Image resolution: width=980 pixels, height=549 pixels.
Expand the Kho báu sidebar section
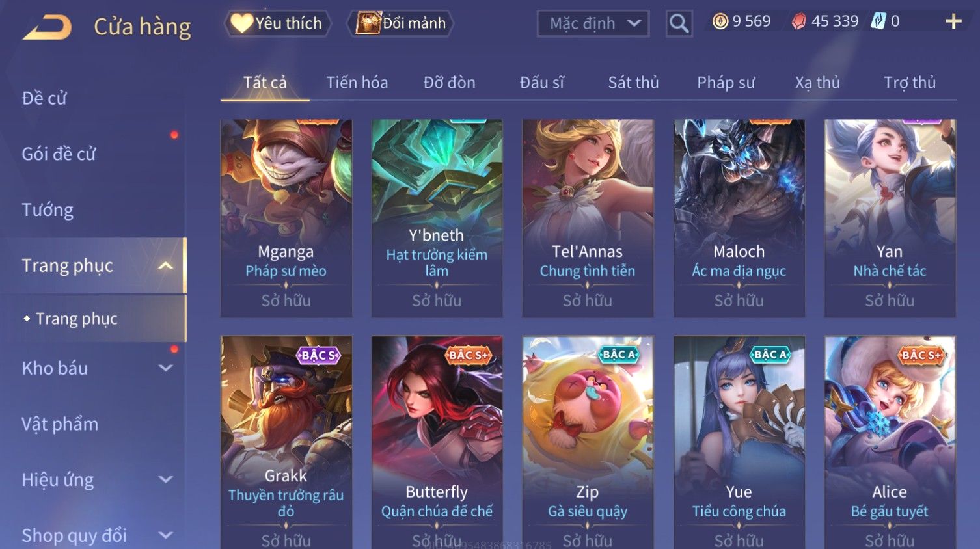coord(165,368)
